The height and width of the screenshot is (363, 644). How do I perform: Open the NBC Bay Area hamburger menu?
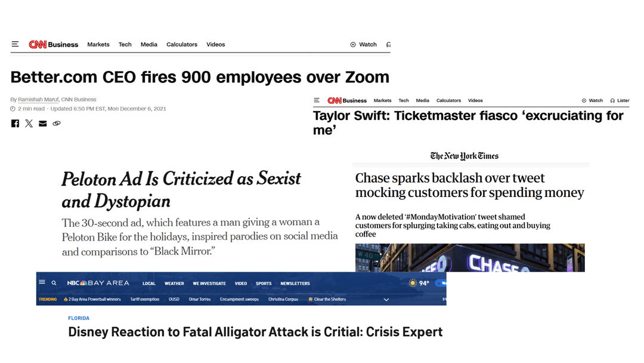point(42,282)
